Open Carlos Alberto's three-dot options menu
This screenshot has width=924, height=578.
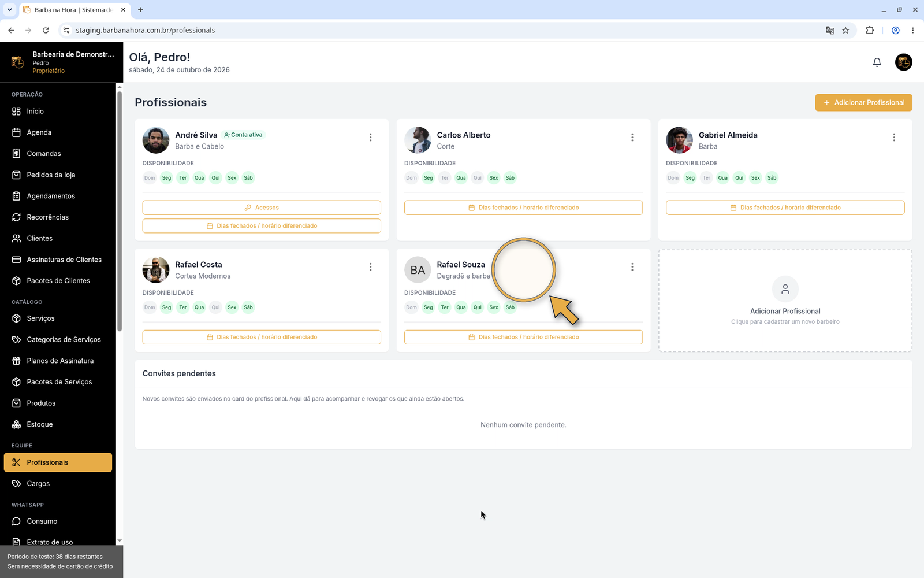point(632,138)
